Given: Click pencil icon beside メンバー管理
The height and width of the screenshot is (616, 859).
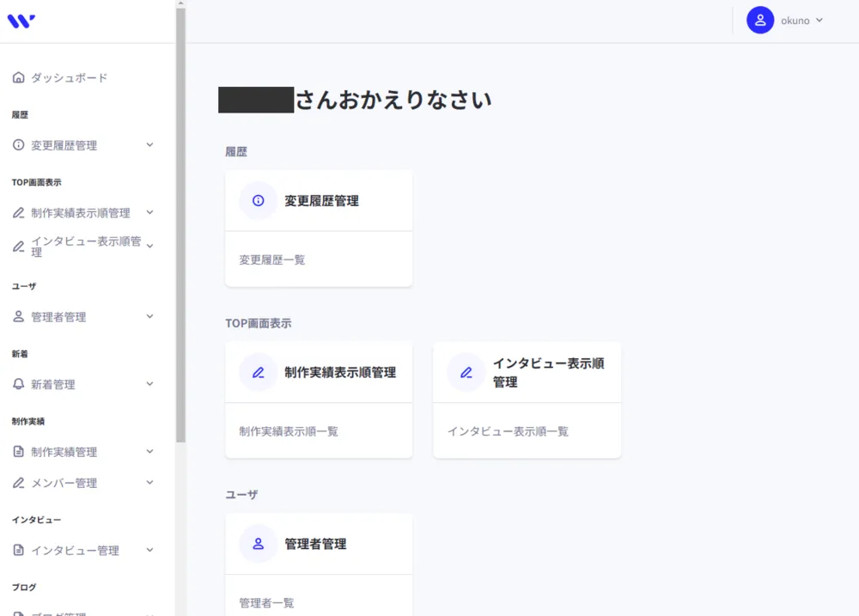Looking at the screenshot, I should click(19, 483).
